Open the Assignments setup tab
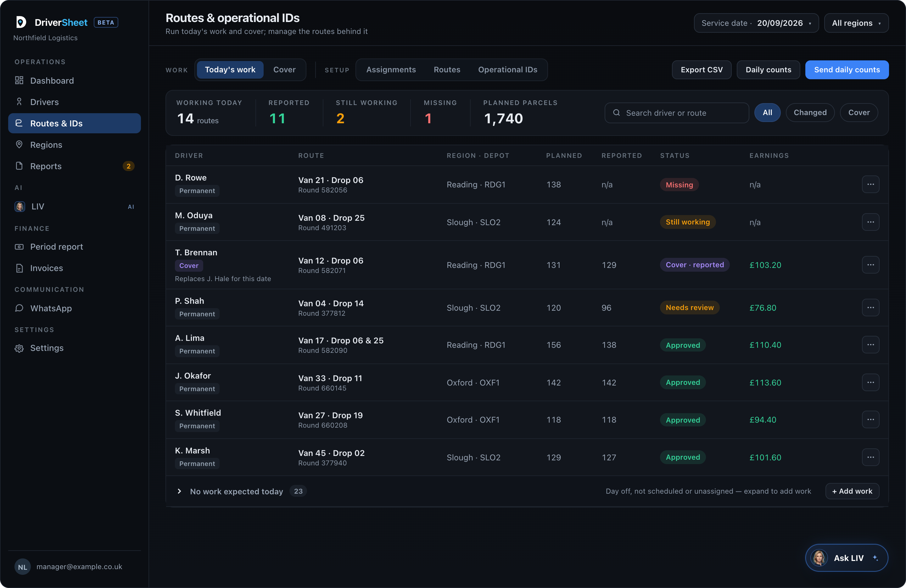Viewport: 906px width, 588px height. click(x=391, y=69)
